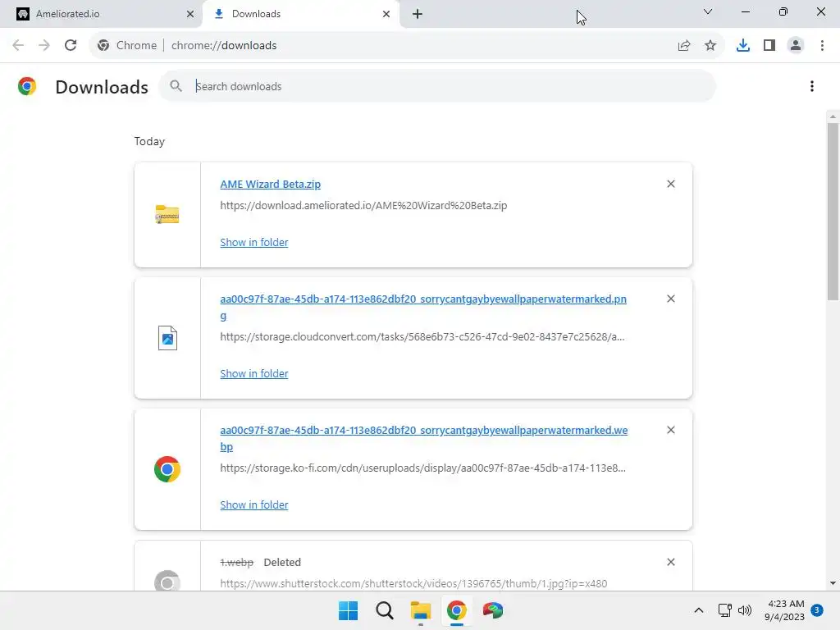Image resolution: width=840 pixels, height=630 pixels.
Task: Close the Downloads tab
Action: [386, 14]
